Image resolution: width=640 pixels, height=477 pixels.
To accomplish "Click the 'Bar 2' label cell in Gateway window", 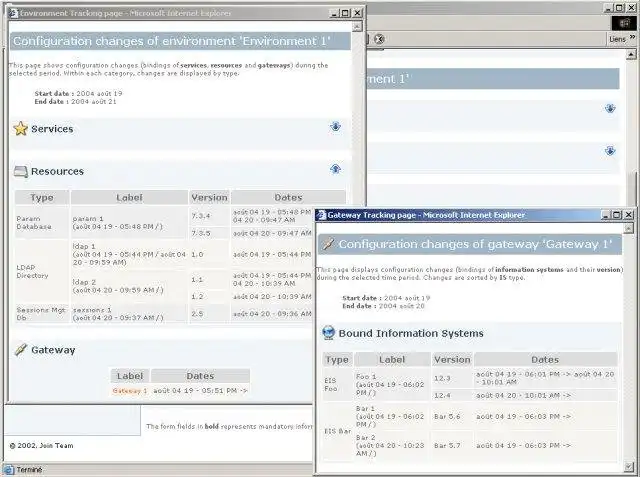I will [392, 445].
